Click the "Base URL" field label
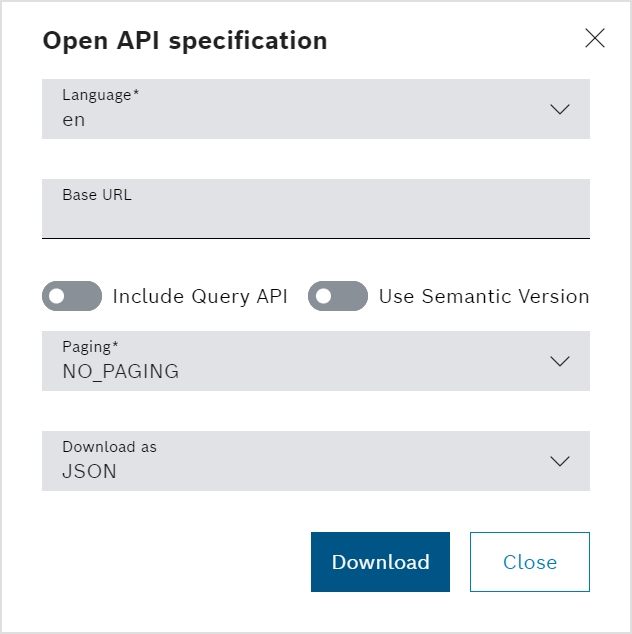 97,195
